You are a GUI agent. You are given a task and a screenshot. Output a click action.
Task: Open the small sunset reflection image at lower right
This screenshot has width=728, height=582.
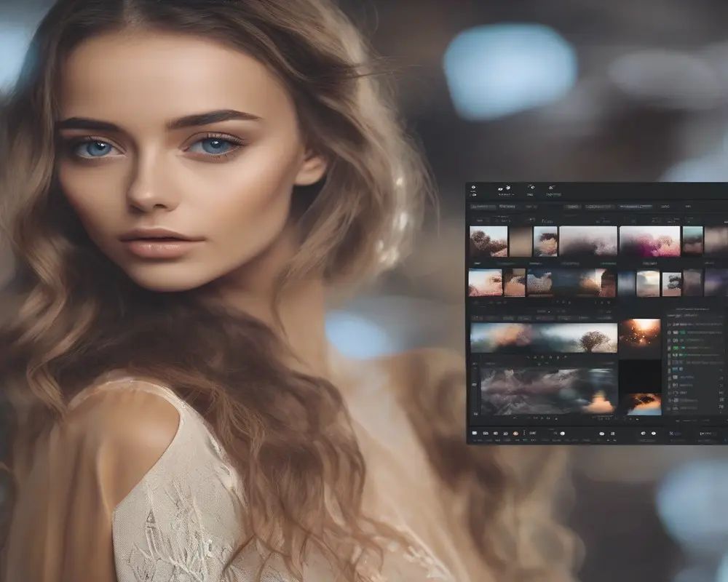point(642,404)
